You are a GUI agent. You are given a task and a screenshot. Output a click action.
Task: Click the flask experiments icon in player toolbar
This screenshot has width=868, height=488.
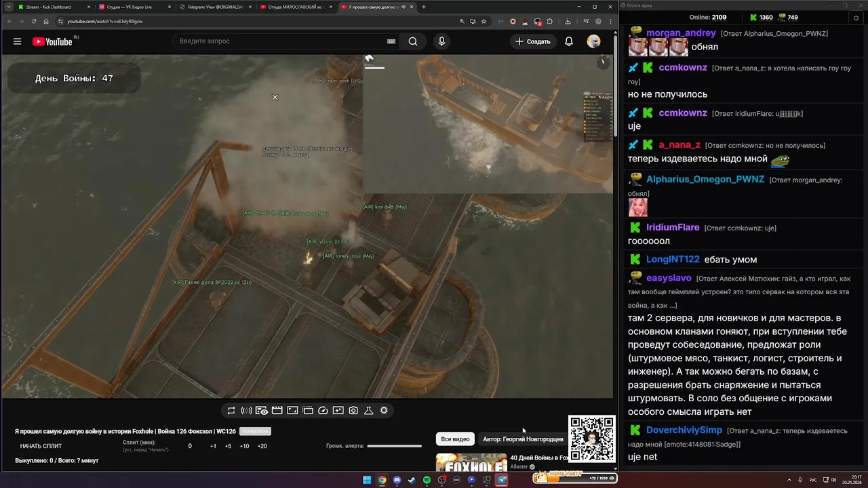point(369,411)
